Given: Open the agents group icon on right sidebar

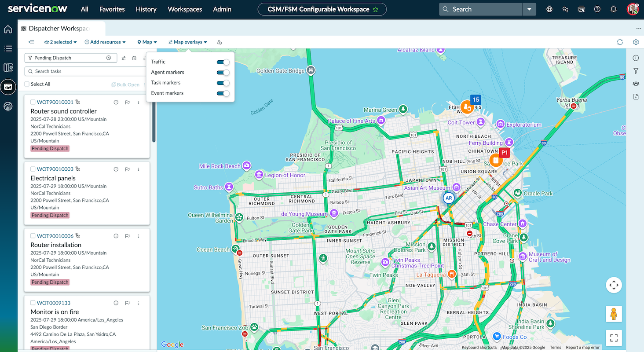Looking at the screenshot, I should point(636,84).
